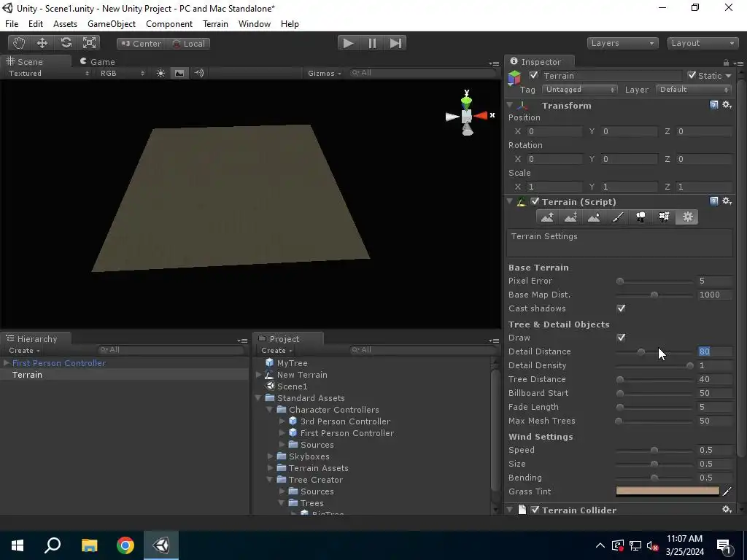
Task: Click the Detail Distance slider
Action: tap(654, 352)
